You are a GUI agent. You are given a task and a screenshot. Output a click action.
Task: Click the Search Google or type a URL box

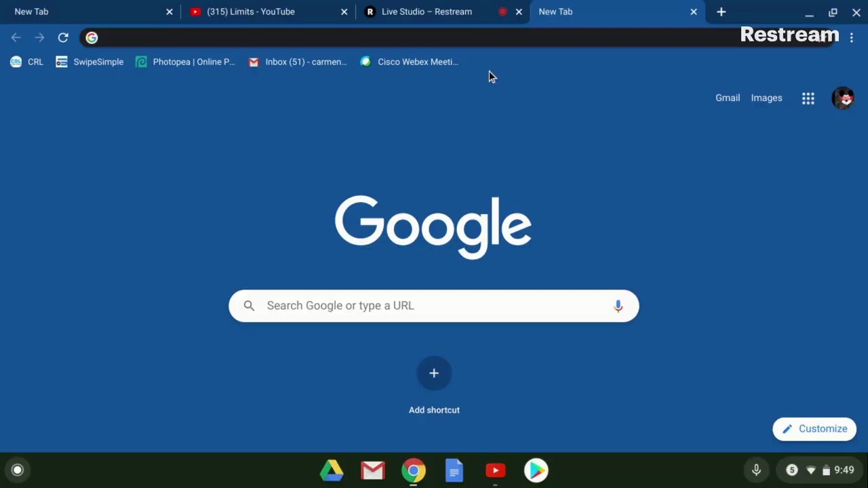pos(434,306)
